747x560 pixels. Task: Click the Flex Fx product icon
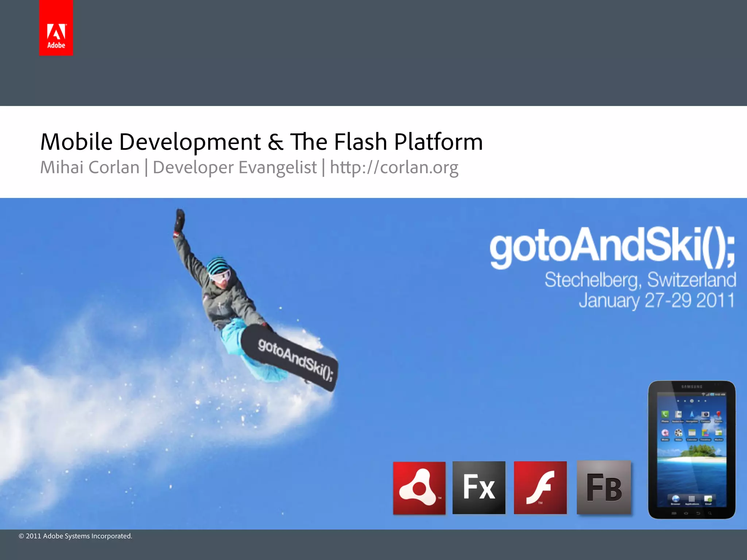coord(479,488)
